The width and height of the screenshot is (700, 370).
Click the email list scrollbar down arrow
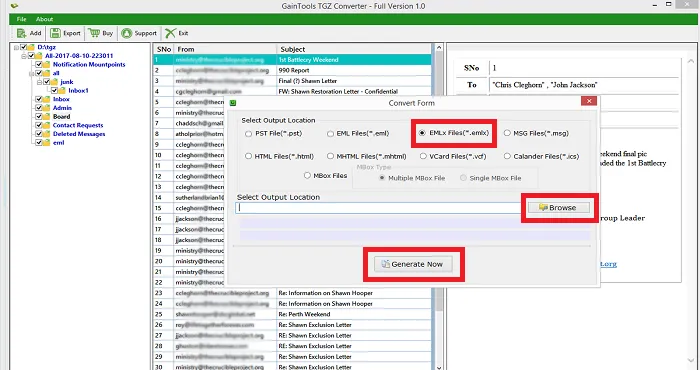[x=439, y=367]
